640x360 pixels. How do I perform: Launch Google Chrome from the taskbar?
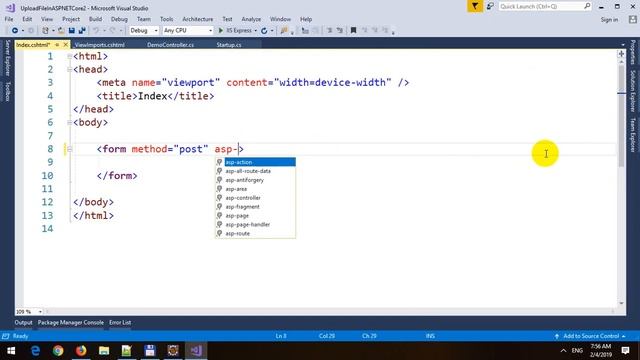tap(58, 351)
